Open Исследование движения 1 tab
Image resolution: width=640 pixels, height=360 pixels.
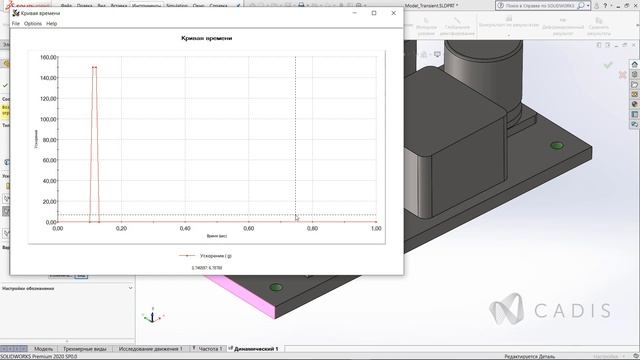(150, 349)
